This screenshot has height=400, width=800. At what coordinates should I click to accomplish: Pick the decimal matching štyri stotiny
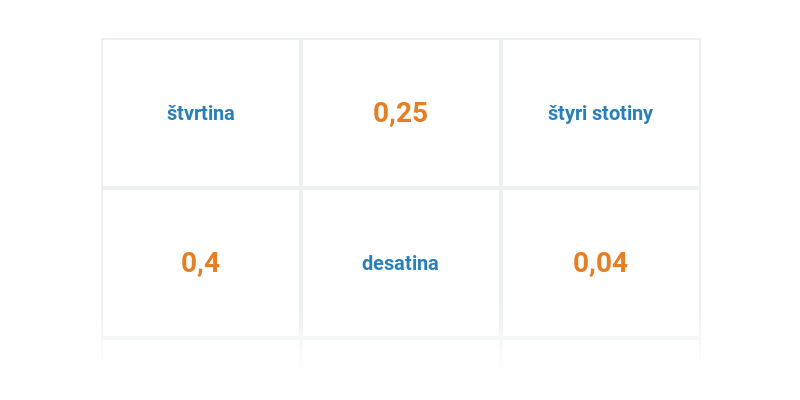coord(601,263)
